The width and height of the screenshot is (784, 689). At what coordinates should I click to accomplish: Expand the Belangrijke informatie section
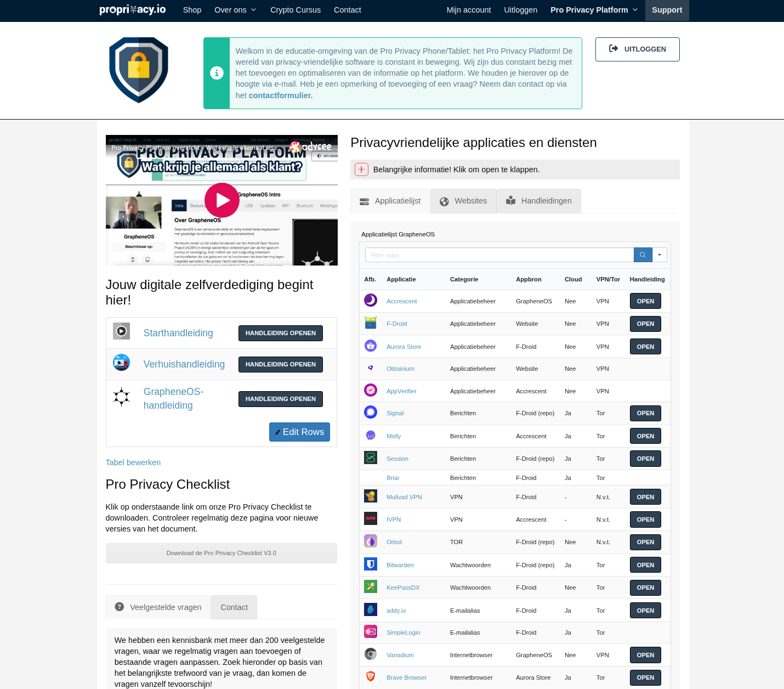(361, 170)
